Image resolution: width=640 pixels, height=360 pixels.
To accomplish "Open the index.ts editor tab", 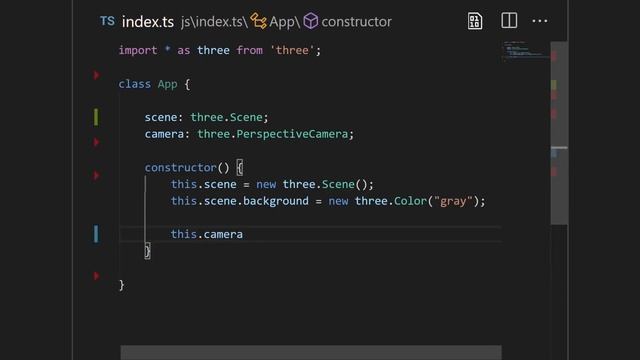I will click(x=148, y=22).
